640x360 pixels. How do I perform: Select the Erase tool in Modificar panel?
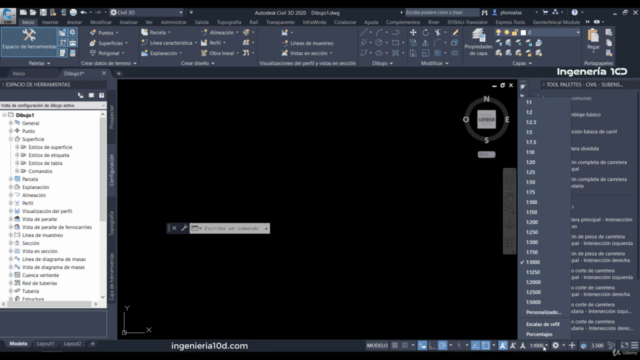pyautogui.click(x=455, y=32)
